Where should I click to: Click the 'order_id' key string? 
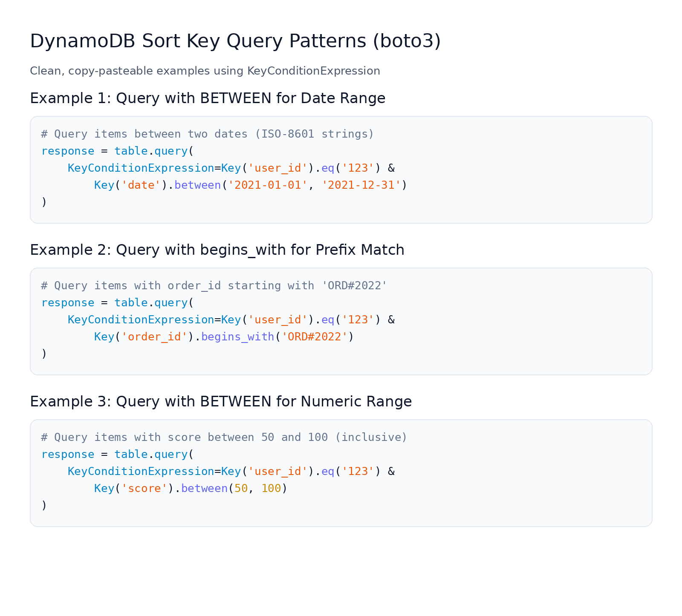pos(154,337)
